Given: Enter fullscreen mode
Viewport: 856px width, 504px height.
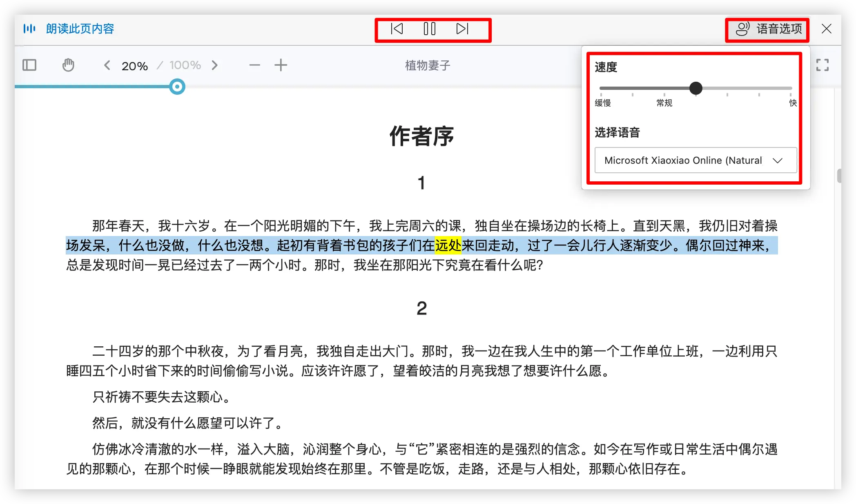Looking at the screenshot, I should click(823, 65).
